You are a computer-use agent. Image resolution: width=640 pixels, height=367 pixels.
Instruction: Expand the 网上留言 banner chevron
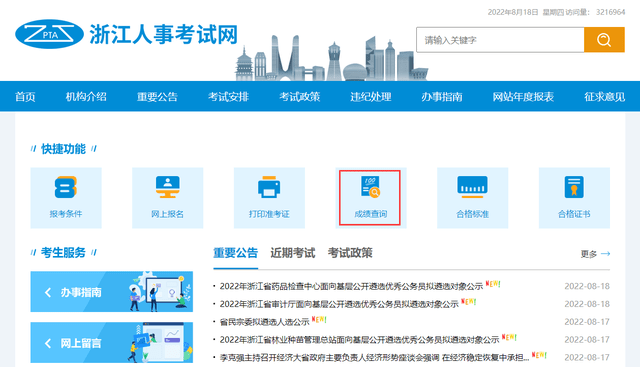(48, 343)
